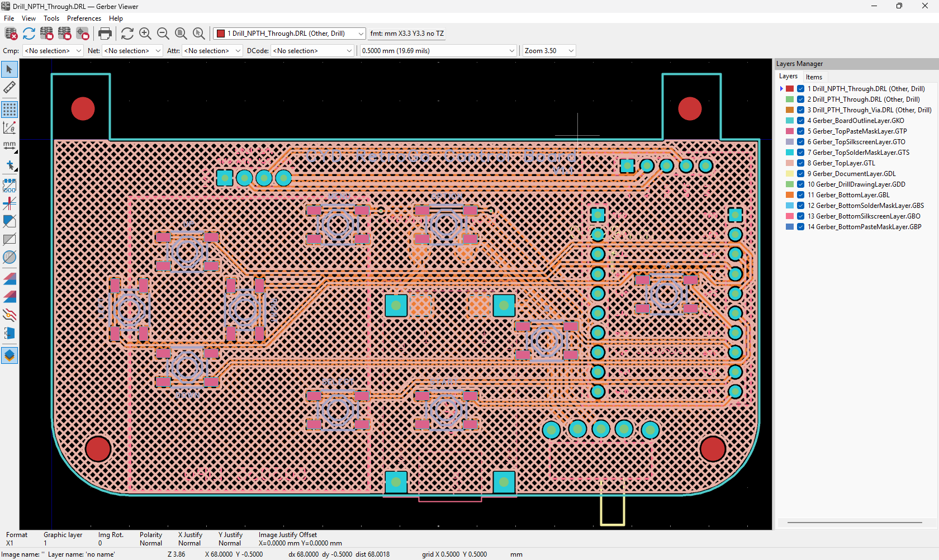The image size is (939, 560).
Task: Open the Preferences menu
Action: click(x=84, y=18)
